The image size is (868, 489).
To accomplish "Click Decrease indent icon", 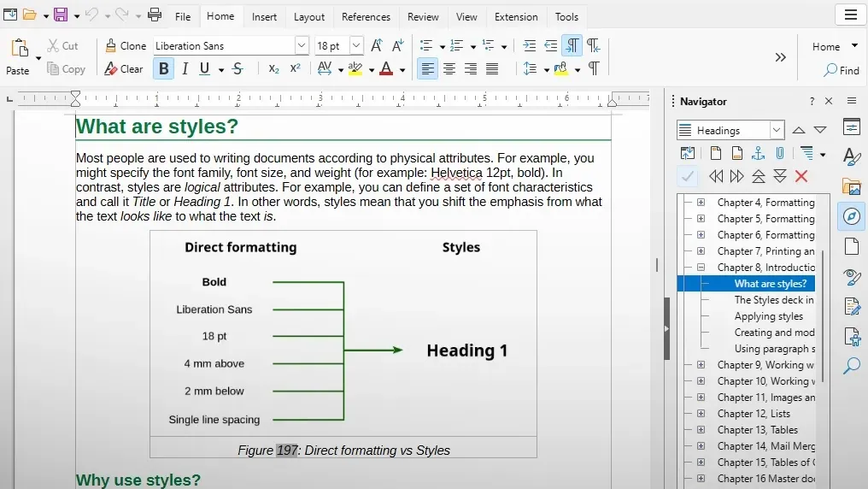I will pos(551,45).
